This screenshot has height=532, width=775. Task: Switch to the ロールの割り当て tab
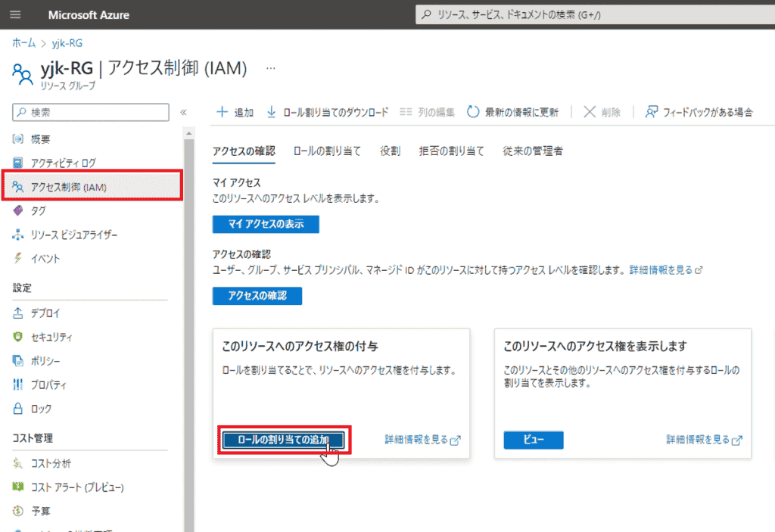327,151
